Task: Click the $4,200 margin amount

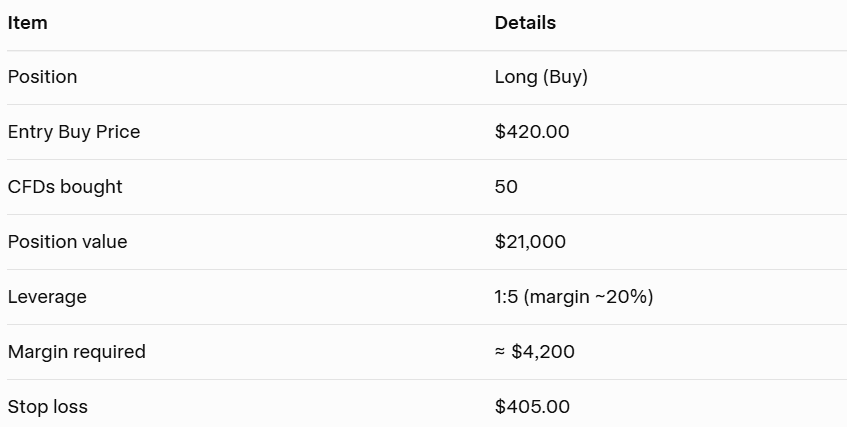Action: 543,352
